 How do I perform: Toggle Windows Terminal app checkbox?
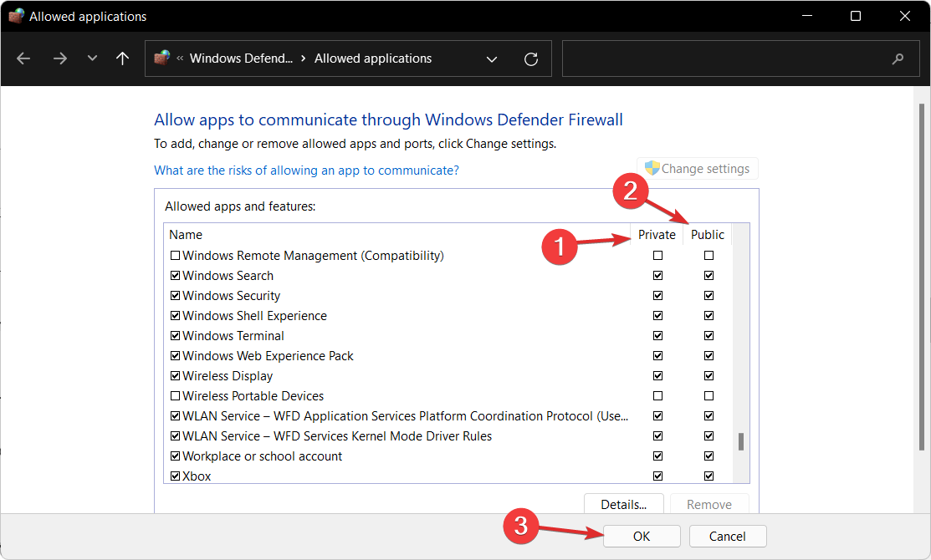(175, 336)
